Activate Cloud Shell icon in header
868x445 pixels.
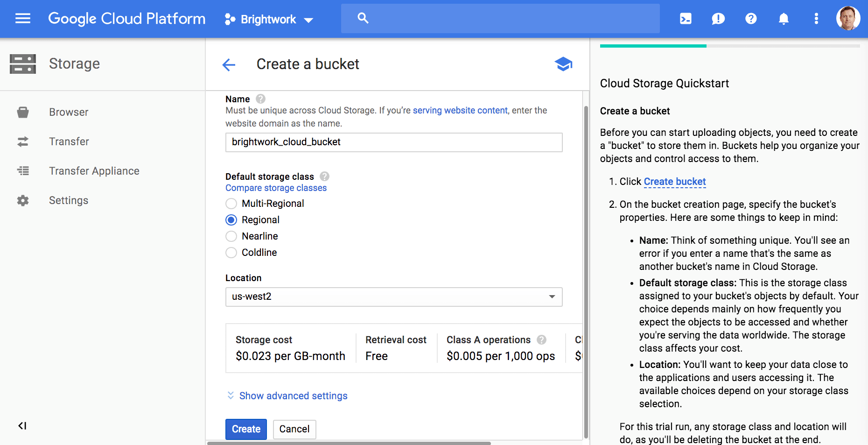pos(686,19)
